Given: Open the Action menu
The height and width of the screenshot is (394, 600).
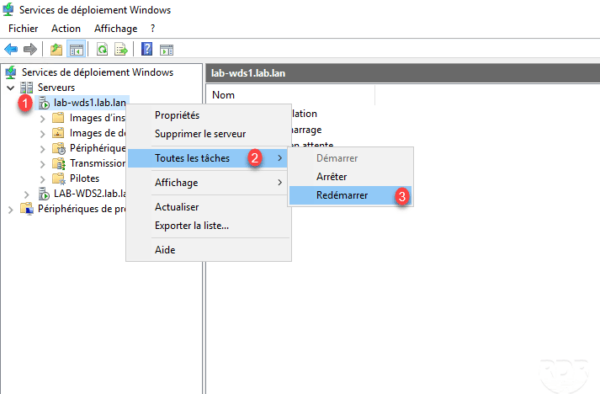Looking at the screenshot, I should click(x=66, y=28).
